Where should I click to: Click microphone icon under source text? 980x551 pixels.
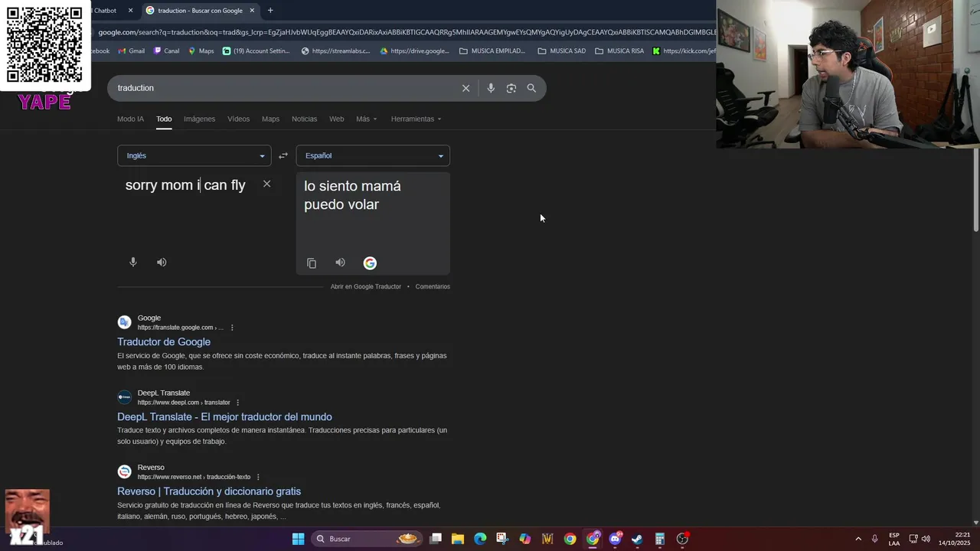(133, 262)
